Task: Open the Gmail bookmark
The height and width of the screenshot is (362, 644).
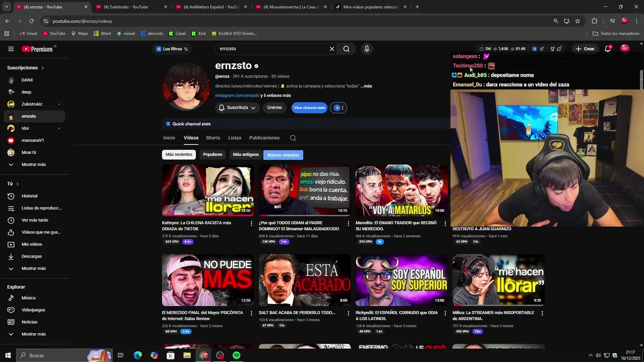Action: point(28,34)
